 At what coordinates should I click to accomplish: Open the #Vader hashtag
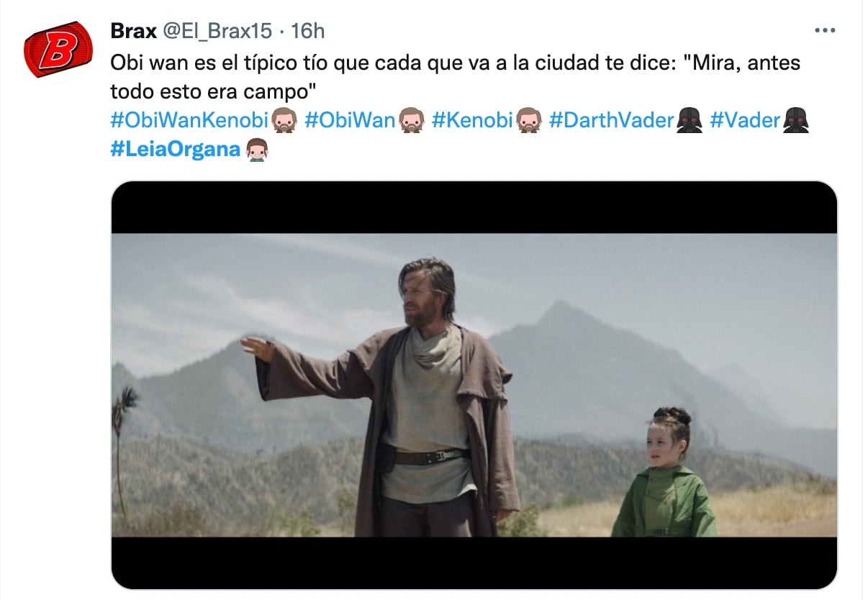(745, 120)
